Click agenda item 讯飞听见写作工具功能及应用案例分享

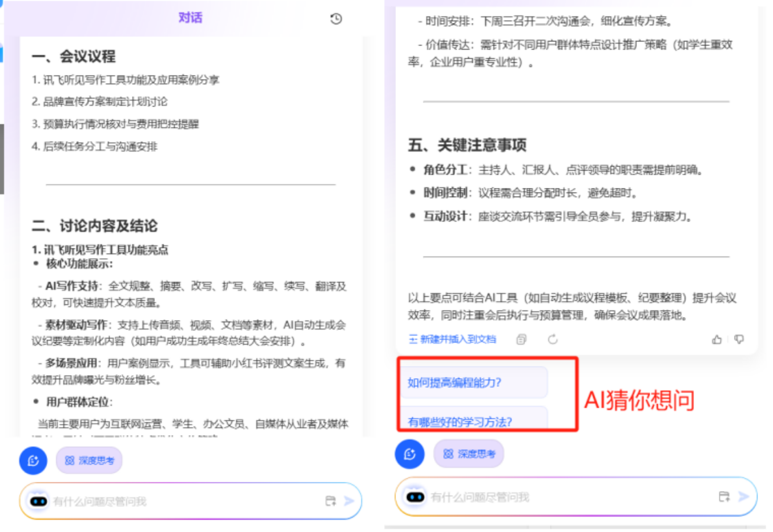coord(125,80)
